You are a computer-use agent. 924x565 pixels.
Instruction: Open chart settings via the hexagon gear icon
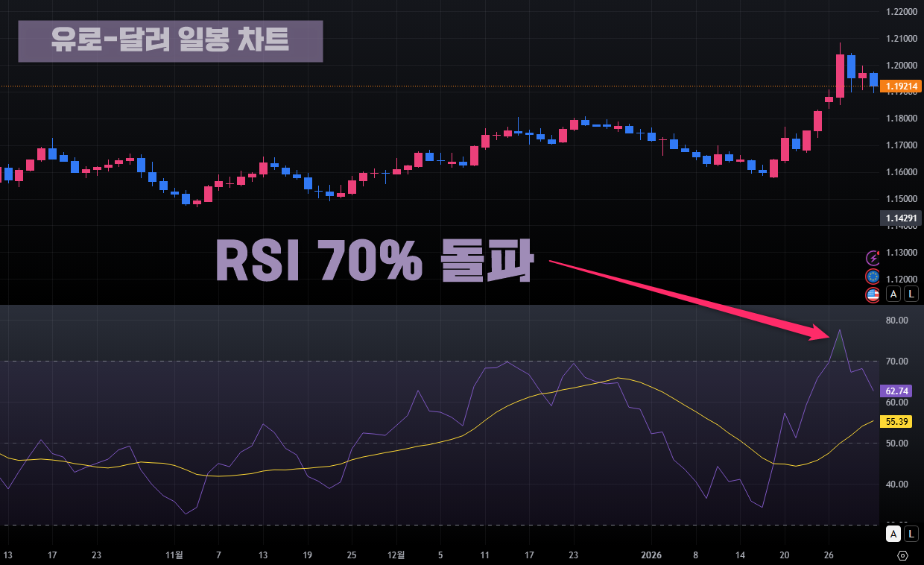click(x=903, y=555)
